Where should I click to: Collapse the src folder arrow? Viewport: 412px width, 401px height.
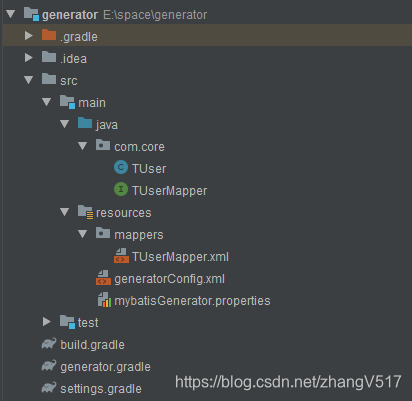click(x=29, y=80)
